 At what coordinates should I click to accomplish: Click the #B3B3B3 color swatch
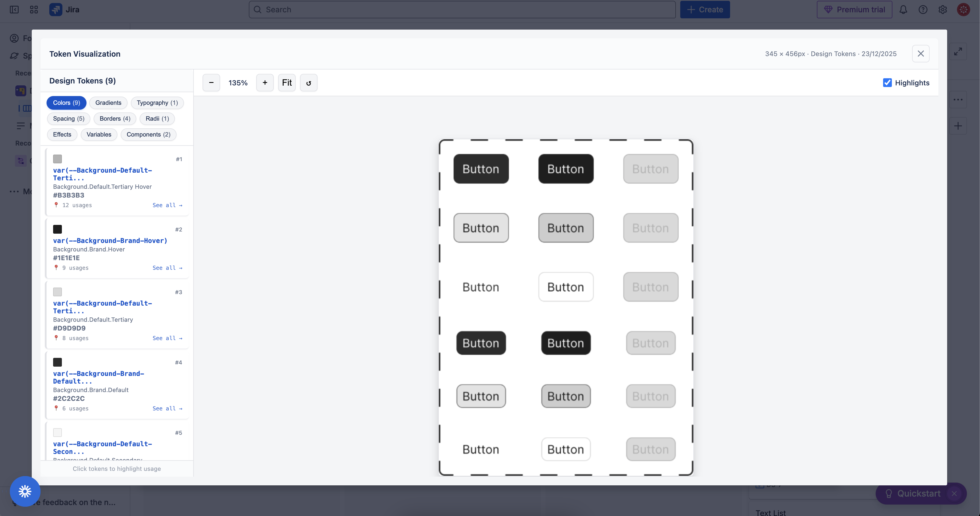57,159
